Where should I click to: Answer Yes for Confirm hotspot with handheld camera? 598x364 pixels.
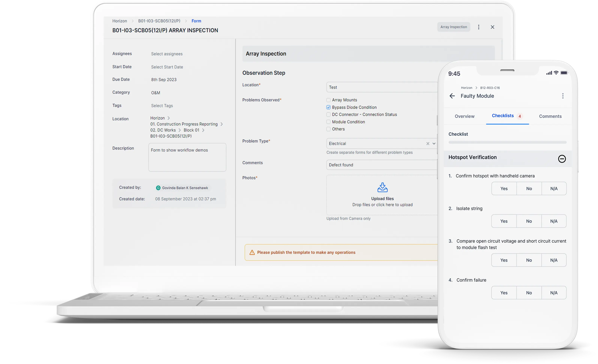pyautogui.click(x=504, y=189)
